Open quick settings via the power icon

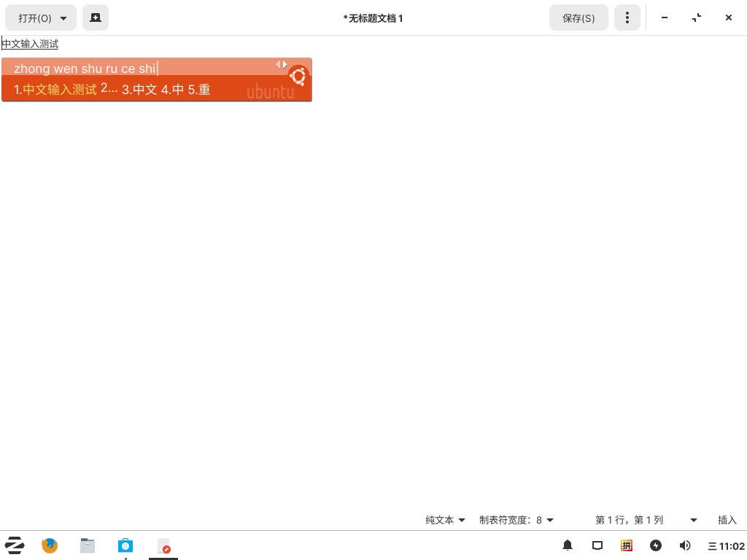[x=656, y=545]
